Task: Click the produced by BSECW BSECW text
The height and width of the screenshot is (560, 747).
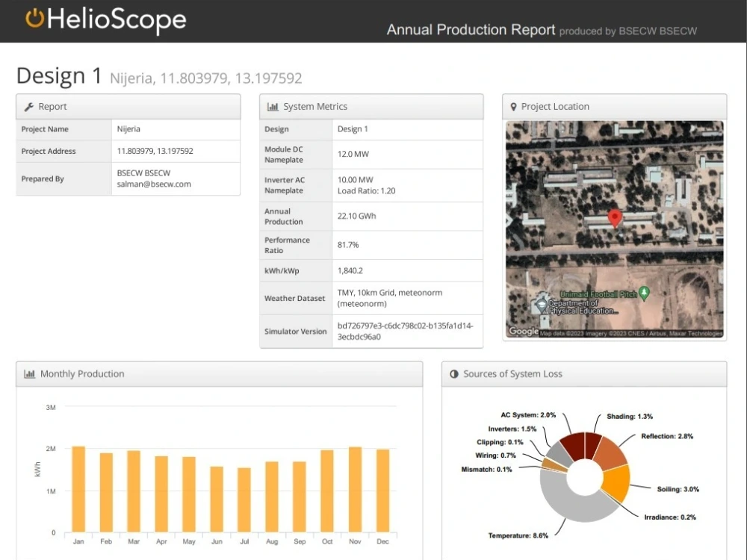Action: tap(628, 31)
